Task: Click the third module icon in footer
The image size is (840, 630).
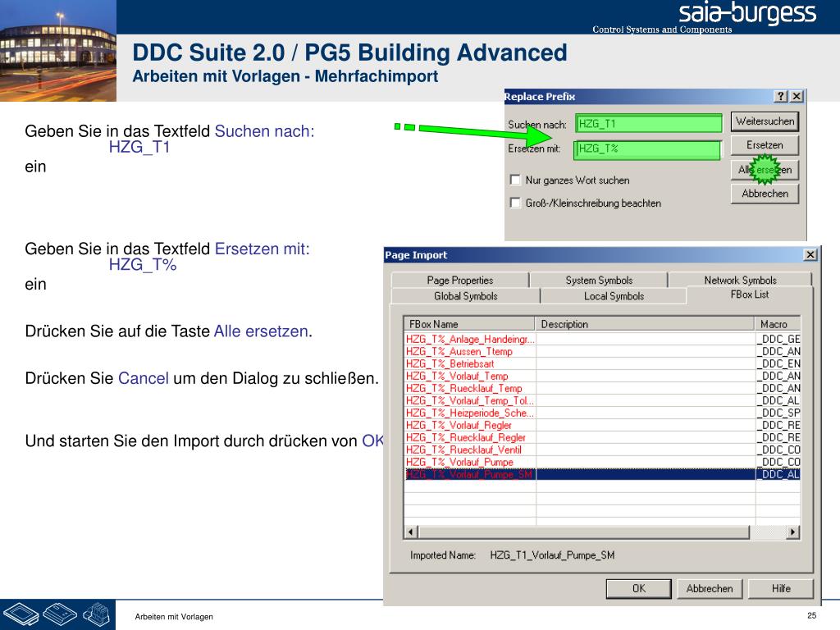Action: click(x=97, y=614)
